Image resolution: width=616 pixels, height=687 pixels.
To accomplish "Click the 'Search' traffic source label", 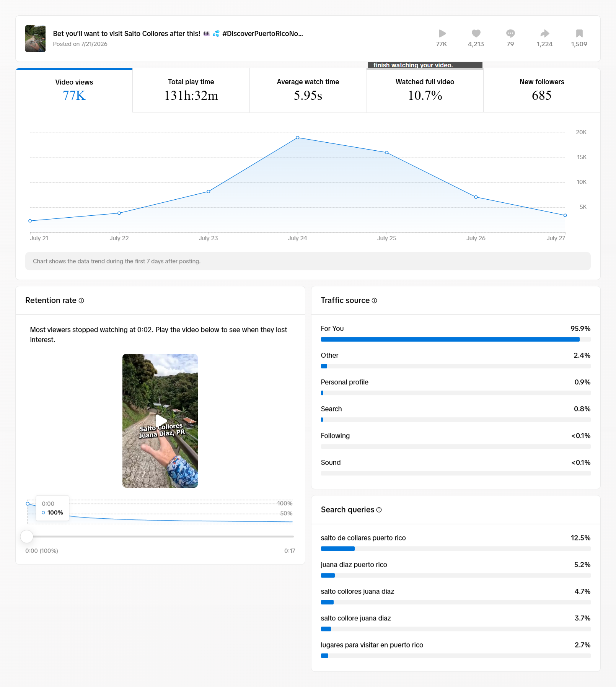I will 331,409.
